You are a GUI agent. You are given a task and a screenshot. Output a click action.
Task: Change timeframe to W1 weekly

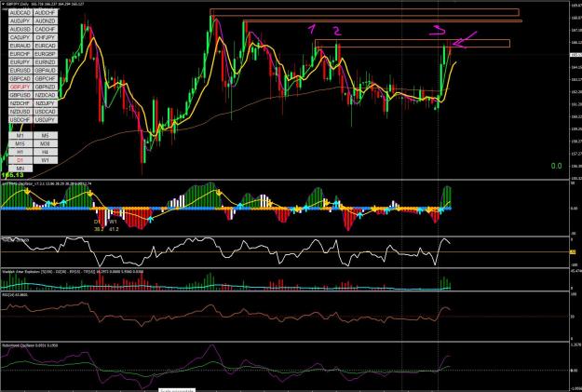(46, 160)
